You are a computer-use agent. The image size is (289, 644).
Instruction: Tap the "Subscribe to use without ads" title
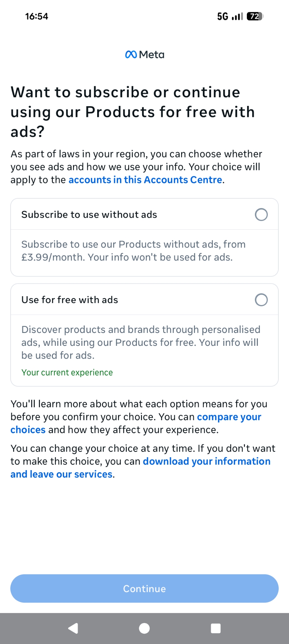pyautogui.click(x=89, y=215)
